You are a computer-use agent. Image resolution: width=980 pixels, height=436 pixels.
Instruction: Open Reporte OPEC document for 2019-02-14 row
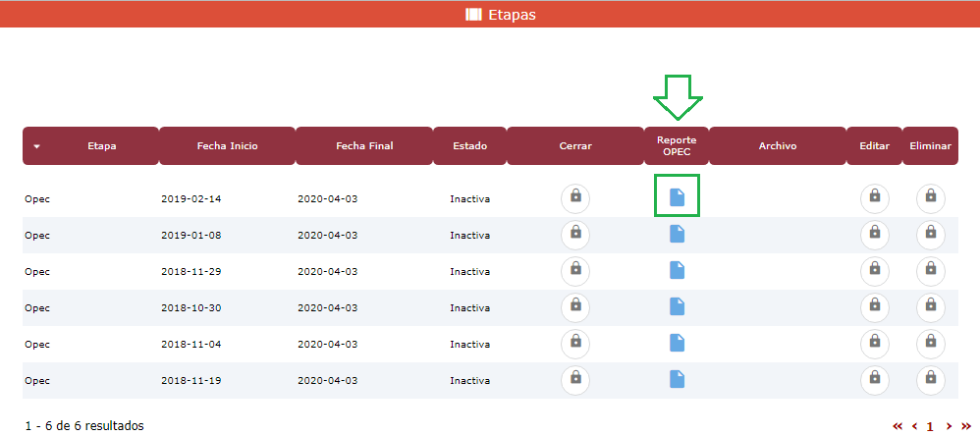(677, 197)
